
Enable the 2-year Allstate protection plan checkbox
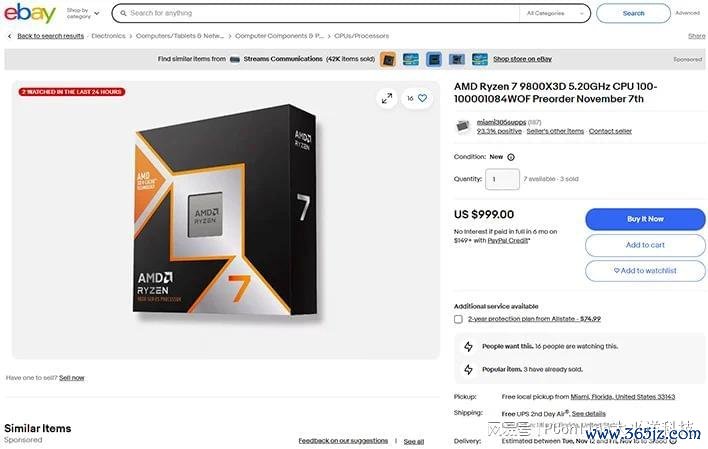[x=458, y=319]
